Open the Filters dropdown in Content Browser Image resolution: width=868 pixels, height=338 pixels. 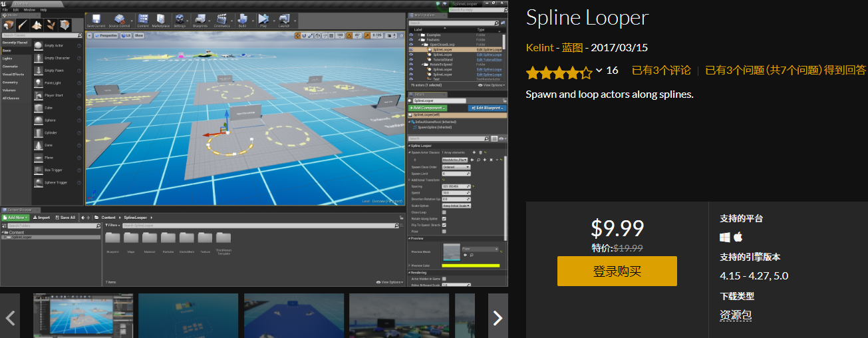(113, 226)
